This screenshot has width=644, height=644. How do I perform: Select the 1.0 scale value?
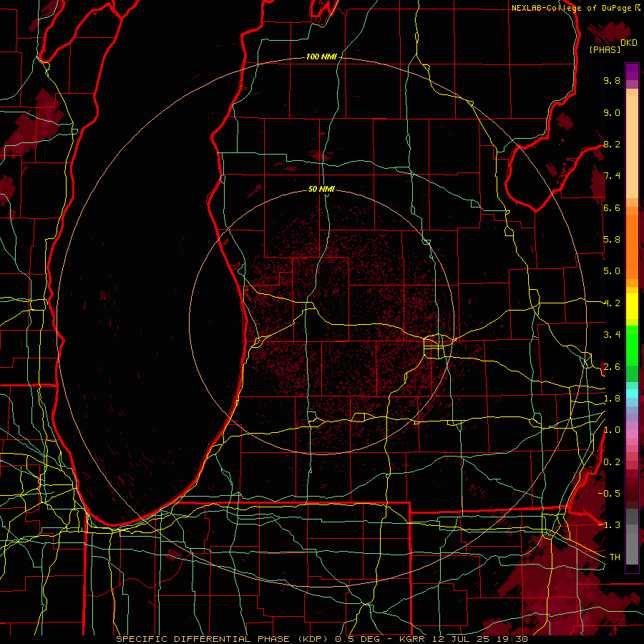612,430
